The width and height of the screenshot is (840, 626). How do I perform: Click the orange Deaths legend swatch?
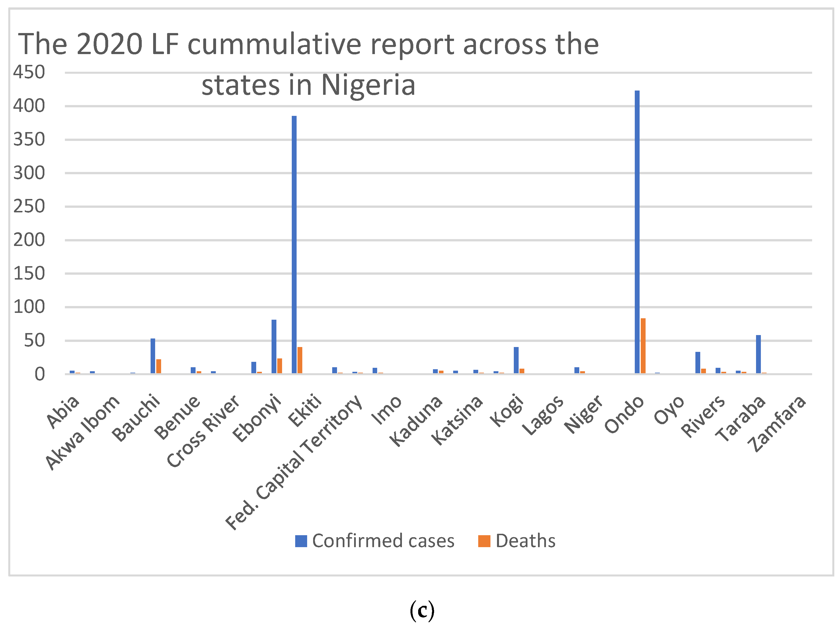click(x=484, y=541)
